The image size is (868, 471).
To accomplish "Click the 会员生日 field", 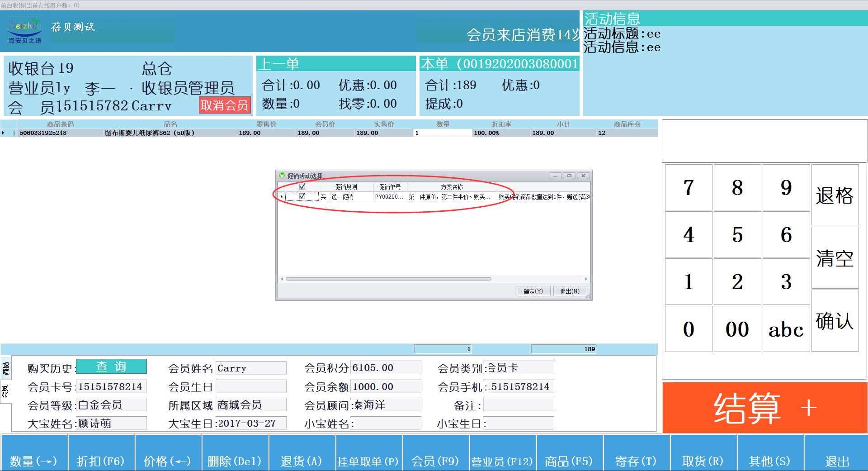I will point(251,387).
